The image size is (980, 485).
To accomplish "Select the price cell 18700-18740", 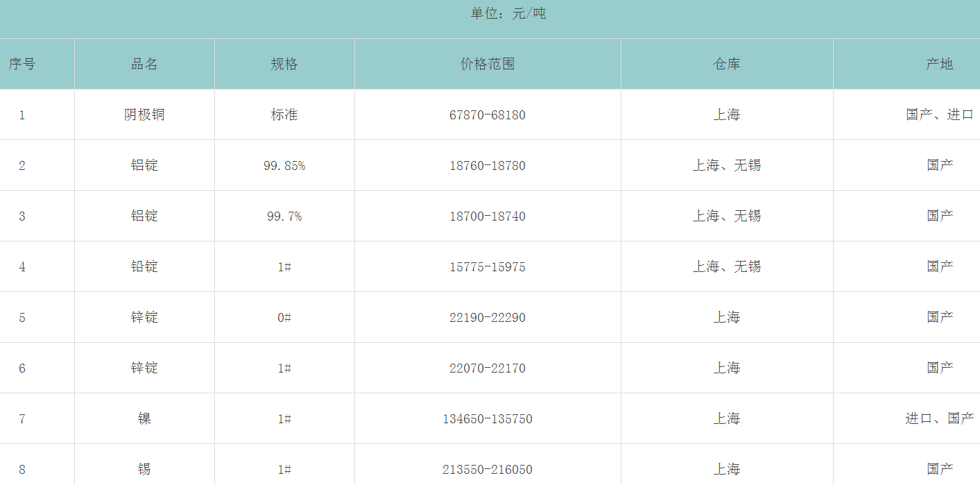I will [488, 216].
